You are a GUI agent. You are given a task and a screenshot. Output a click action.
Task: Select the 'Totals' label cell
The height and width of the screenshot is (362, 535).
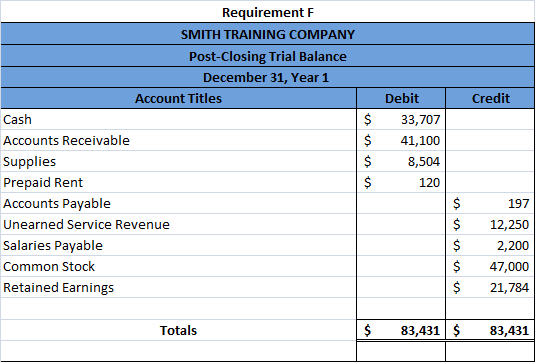[178, 330]
